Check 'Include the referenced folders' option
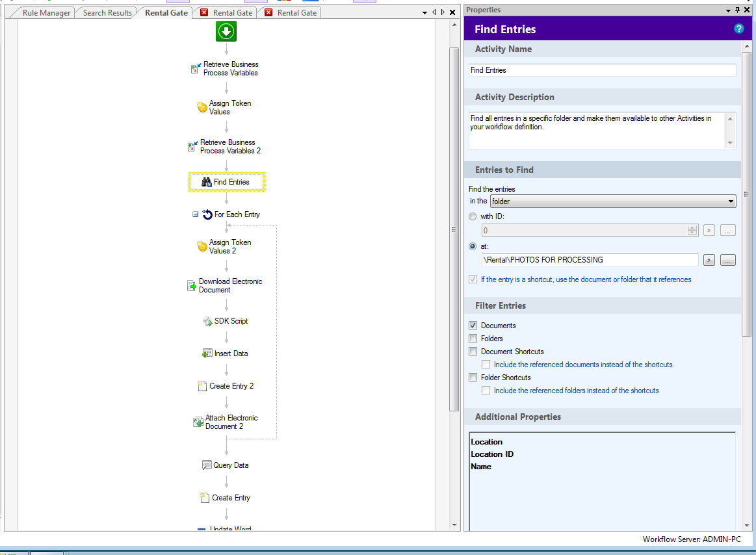The image size is (756, 555). [x=486, y=391]
